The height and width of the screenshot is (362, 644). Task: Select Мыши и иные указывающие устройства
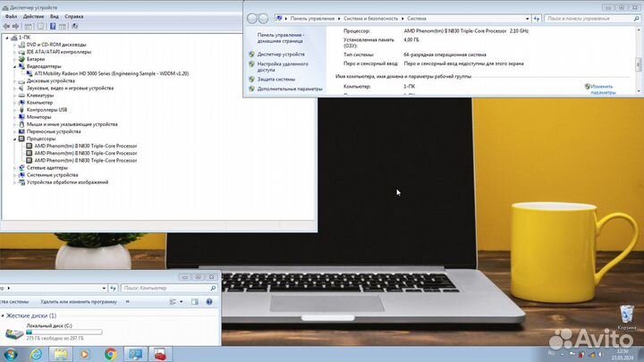pos(72,124)
